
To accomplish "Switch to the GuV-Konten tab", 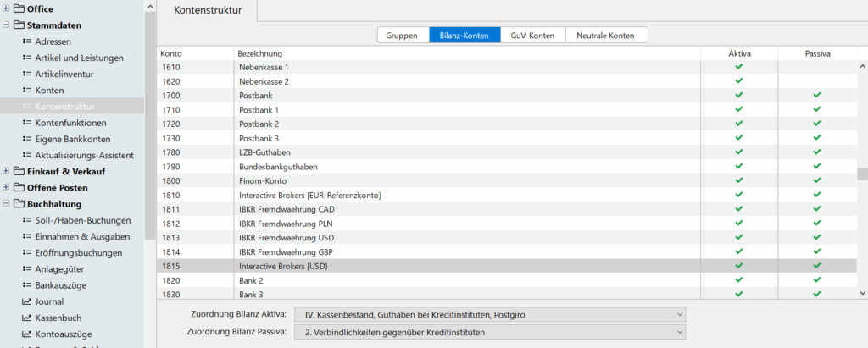I will [x=532, y=36].
